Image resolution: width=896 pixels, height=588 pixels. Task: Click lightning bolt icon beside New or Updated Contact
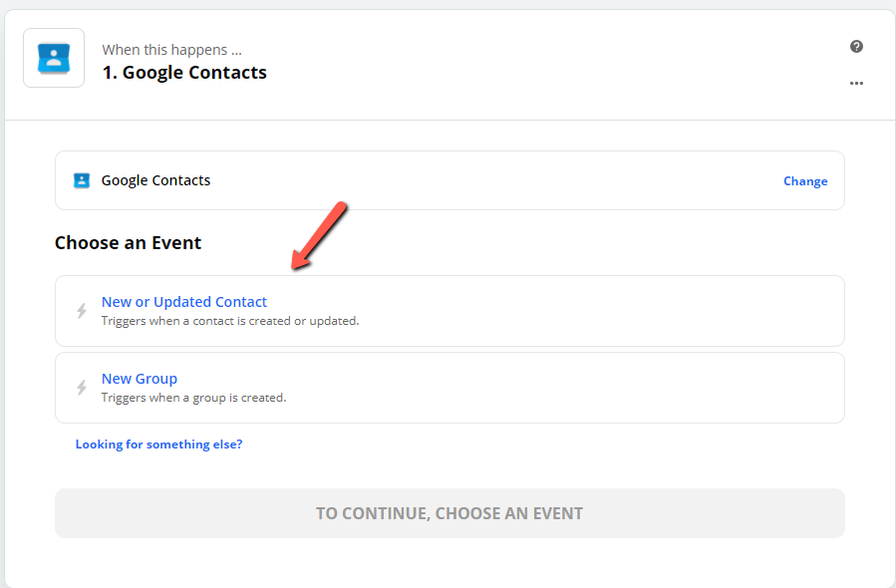pos(82,311)
